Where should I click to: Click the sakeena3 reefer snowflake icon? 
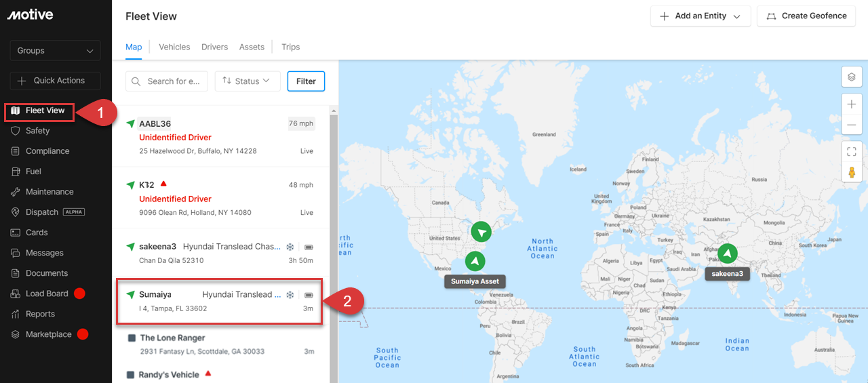point(289,247)
